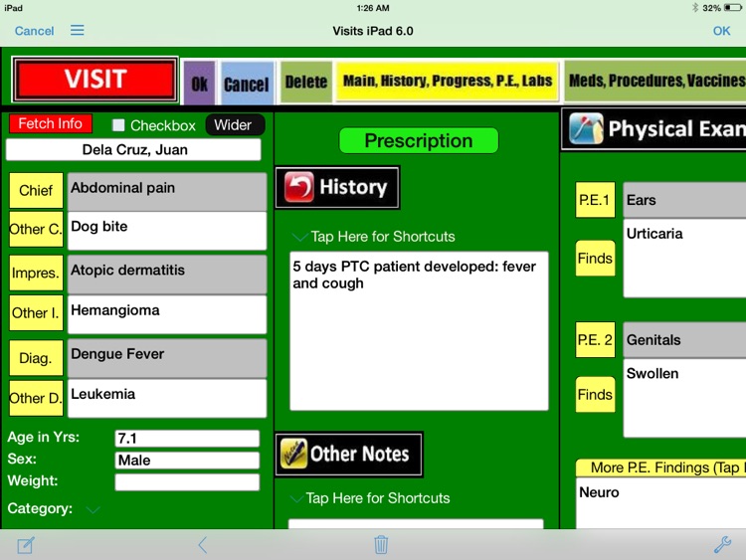Click the Hemangioma field

coord(167,314)
